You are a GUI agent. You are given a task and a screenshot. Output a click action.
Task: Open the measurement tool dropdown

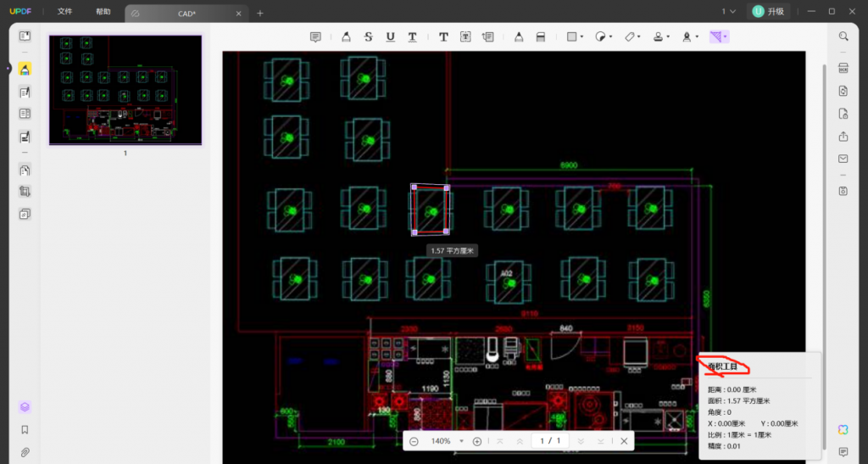click(726, 37)
